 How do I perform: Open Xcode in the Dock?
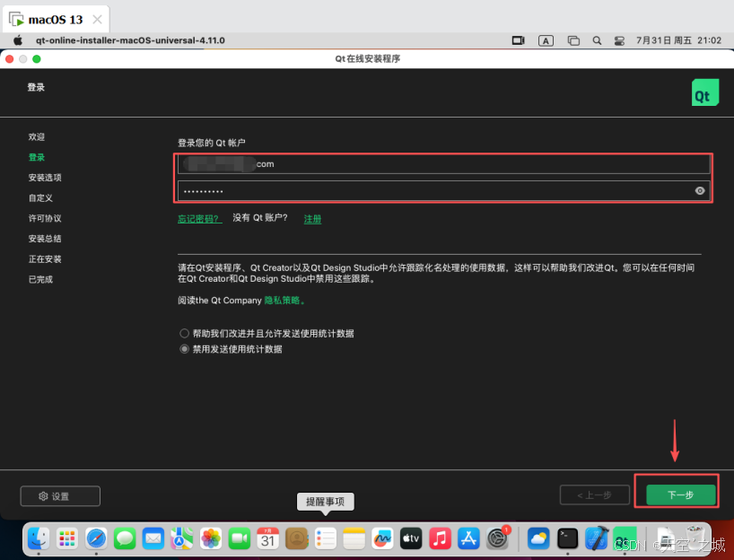[x=597, y=538]
